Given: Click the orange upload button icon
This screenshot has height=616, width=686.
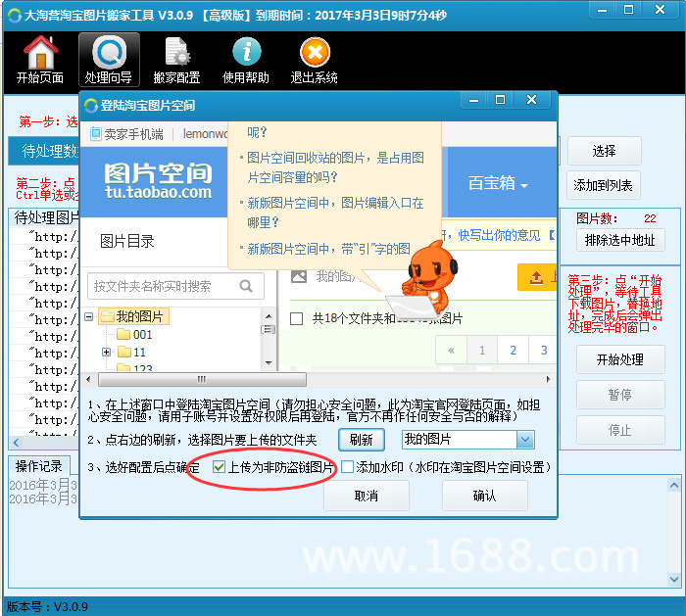Looking at the screenshot, I should [537, 277].
